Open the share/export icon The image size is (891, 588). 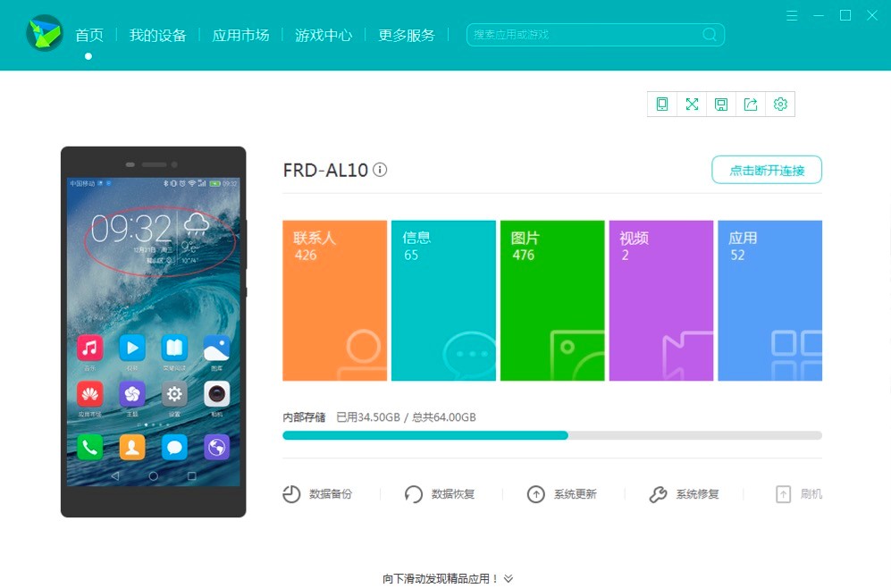750,104
